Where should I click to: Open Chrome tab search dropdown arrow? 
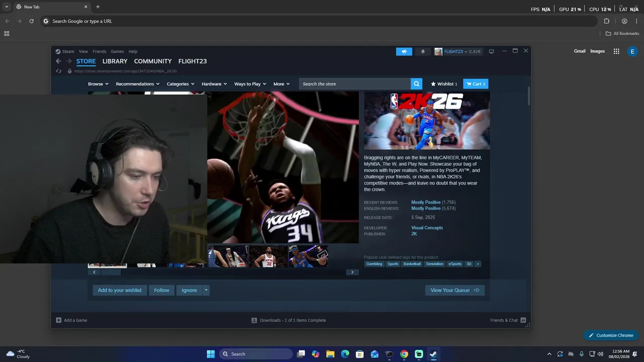coord(7,7)
